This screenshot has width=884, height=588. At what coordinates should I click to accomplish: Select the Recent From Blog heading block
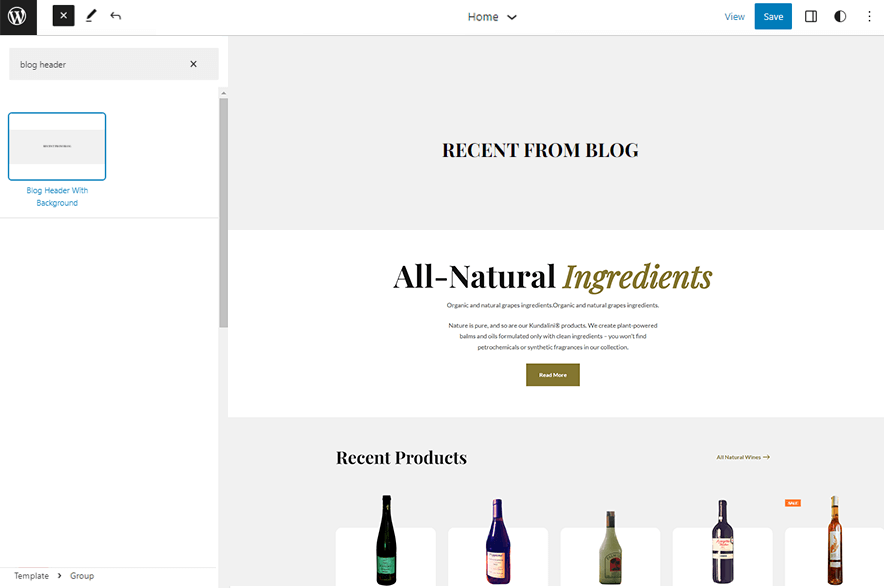540,150
